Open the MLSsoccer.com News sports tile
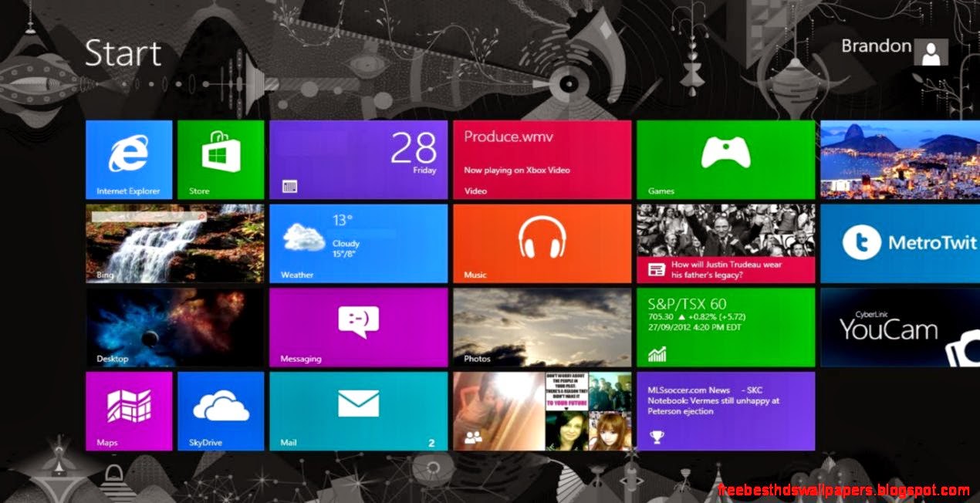The height and width of the screenshot is (503, 980). tap(725, 411)
